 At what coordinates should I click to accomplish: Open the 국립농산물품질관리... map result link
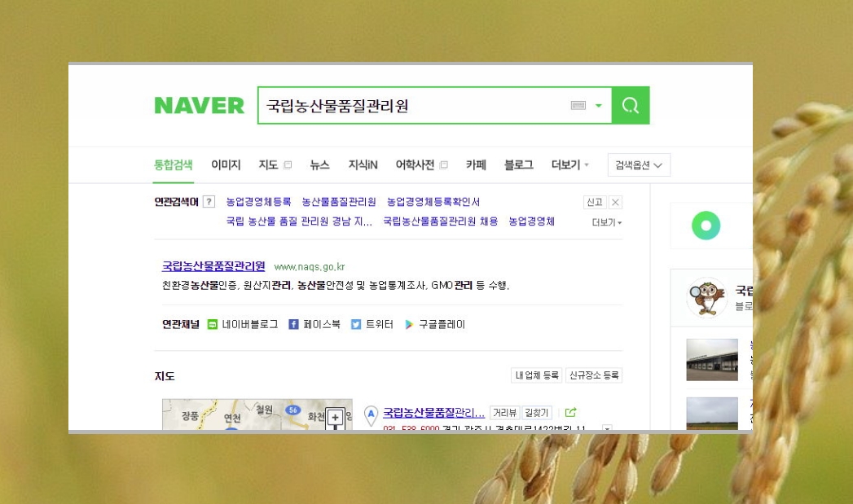[433, 413]
